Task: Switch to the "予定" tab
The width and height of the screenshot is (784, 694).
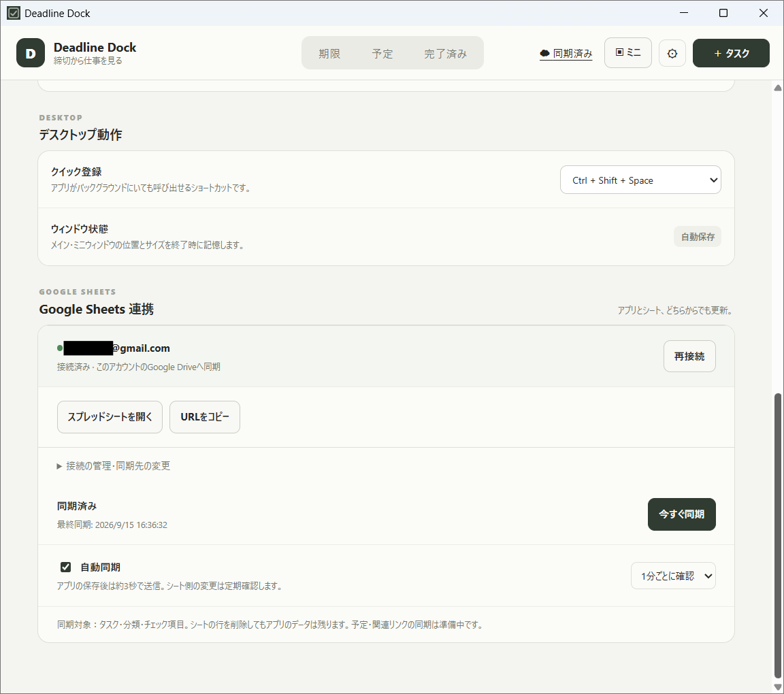Action: (382, 54)
